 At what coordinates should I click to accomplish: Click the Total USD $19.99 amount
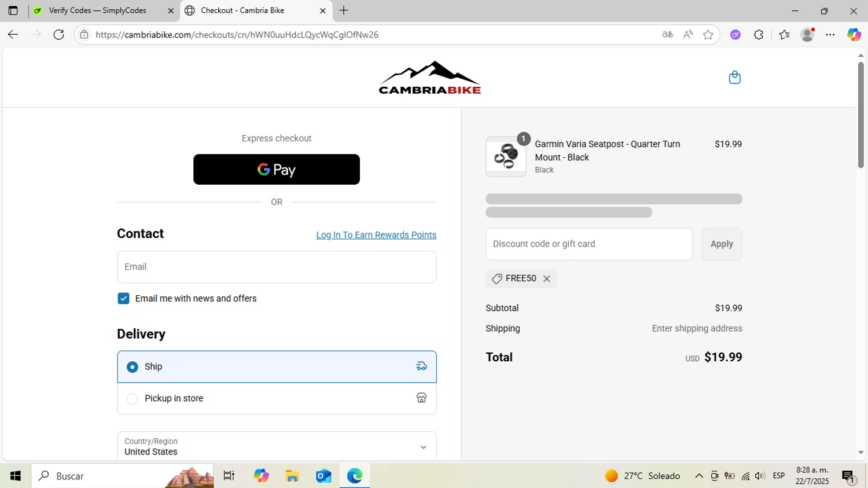[713, 357]
